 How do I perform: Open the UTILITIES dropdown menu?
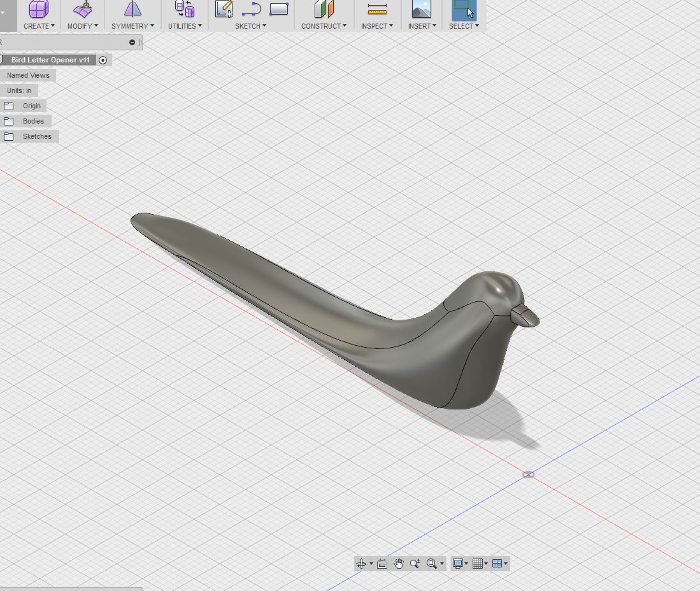click(x=185, y=26)
